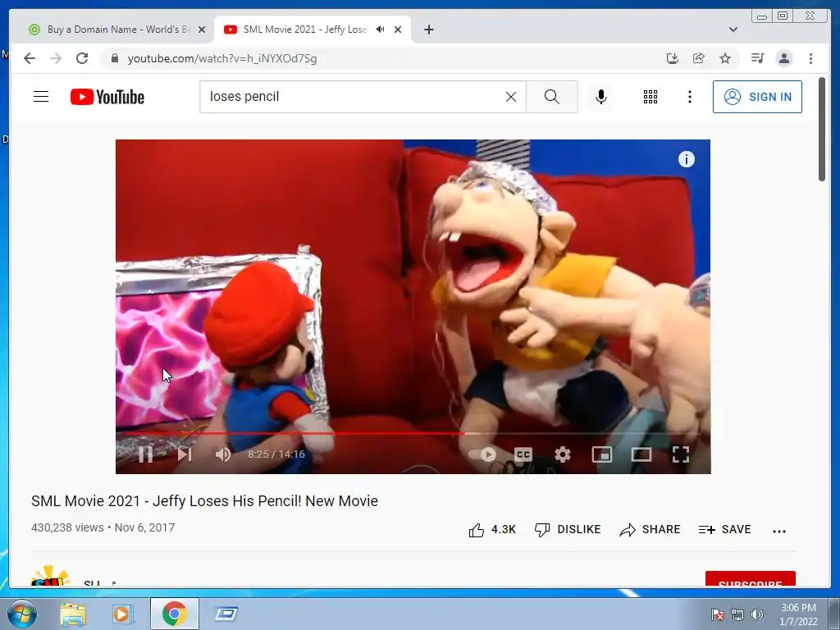Open YouTube hamburger guide menu

coord(41,97)
